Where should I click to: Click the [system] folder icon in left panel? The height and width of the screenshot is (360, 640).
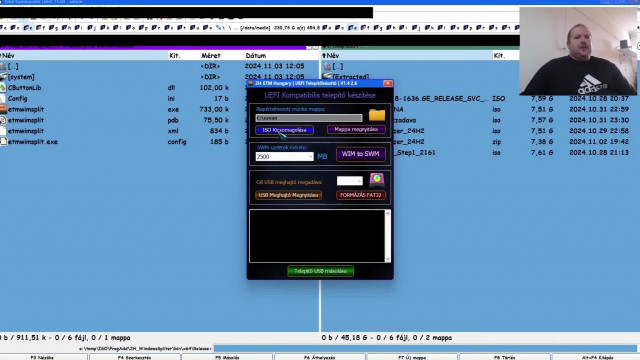pyautogui.click(x=3, y=77)
